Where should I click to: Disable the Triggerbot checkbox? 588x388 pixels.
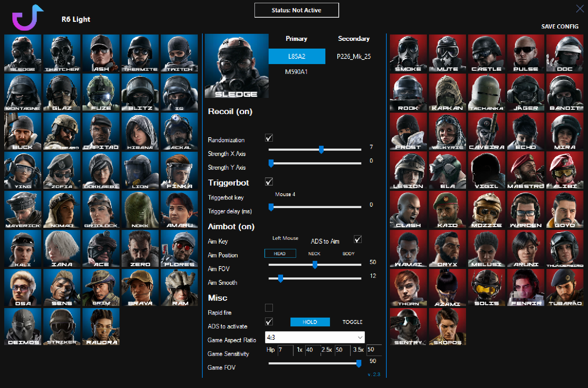pos(269,182)
